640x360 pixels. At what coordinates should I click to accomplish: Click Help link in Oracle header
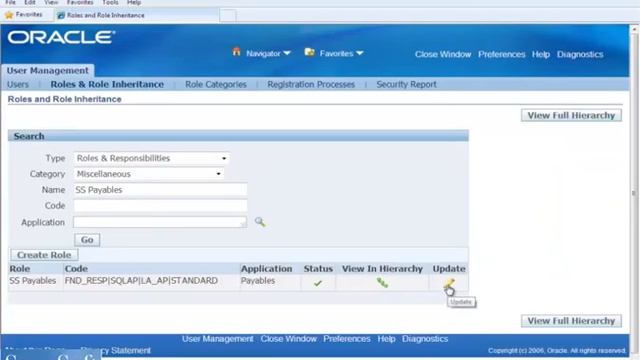click(541, 54)
